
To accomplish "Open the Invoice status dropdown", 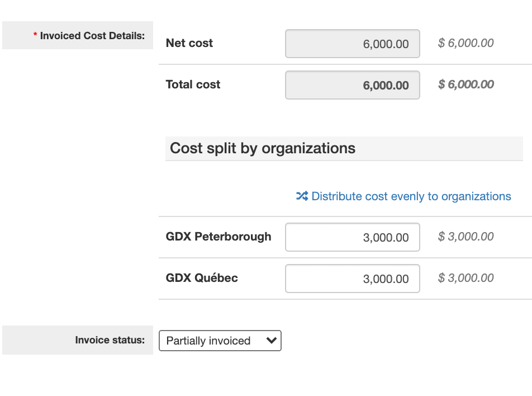I will coord(220,341).
